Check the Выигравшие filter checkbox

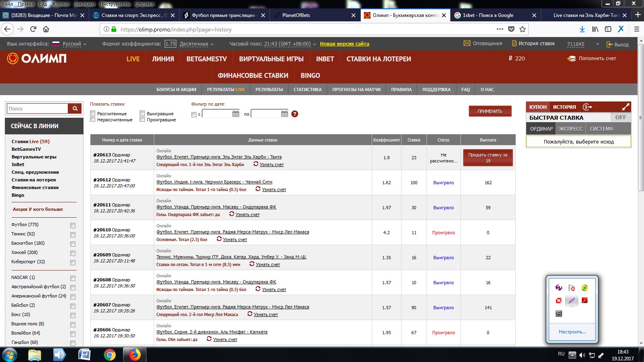(x=142, y=113)
